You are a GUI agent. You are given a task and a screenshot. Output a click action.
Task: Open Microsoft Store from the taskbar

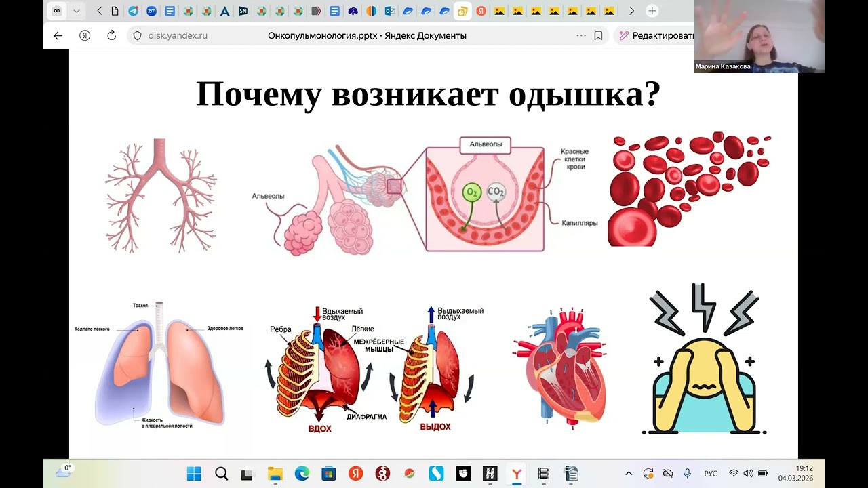tap(329, 473)
